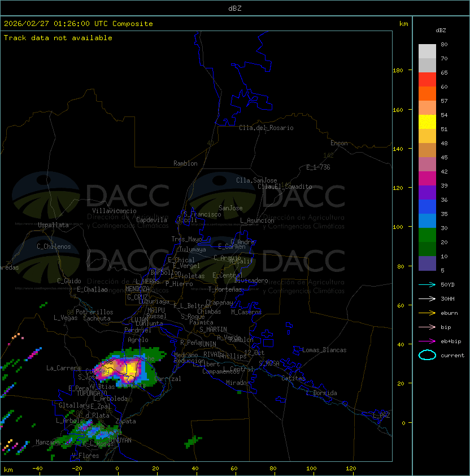The width and height of the screenshot is (470, 476).
Task: Pick the purple 36–39 dBZ swatch
Action: coord(427,192)
